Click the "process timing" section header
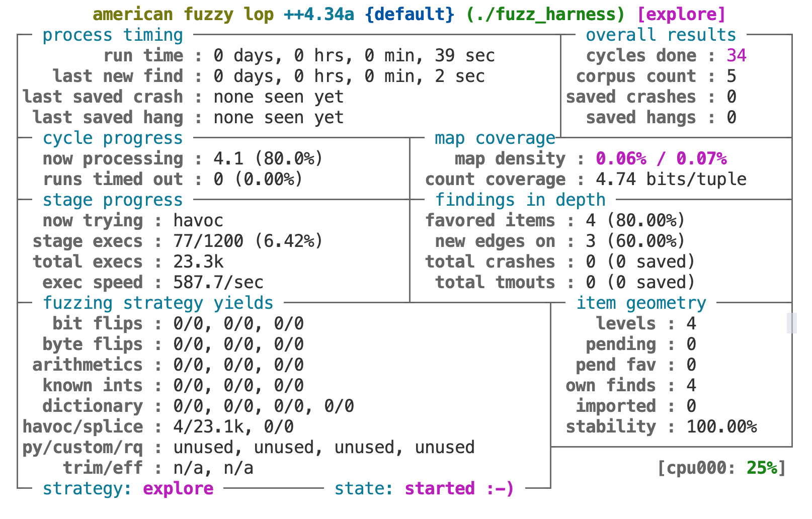Image resolution: width=812 pixels, height=519 pixels. [112, 35]
